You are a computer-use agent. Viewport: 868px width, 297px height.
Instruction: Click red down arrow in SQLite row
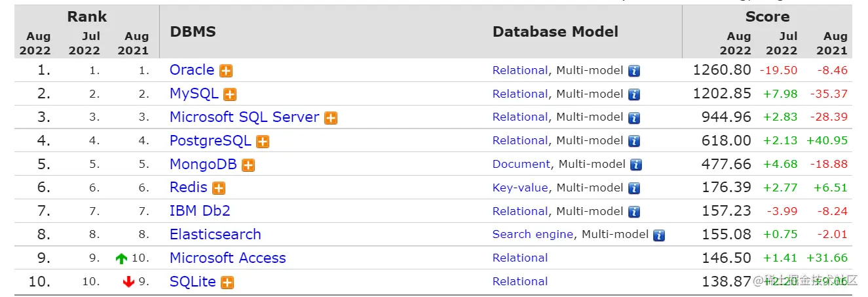click(x=128, y=282)
